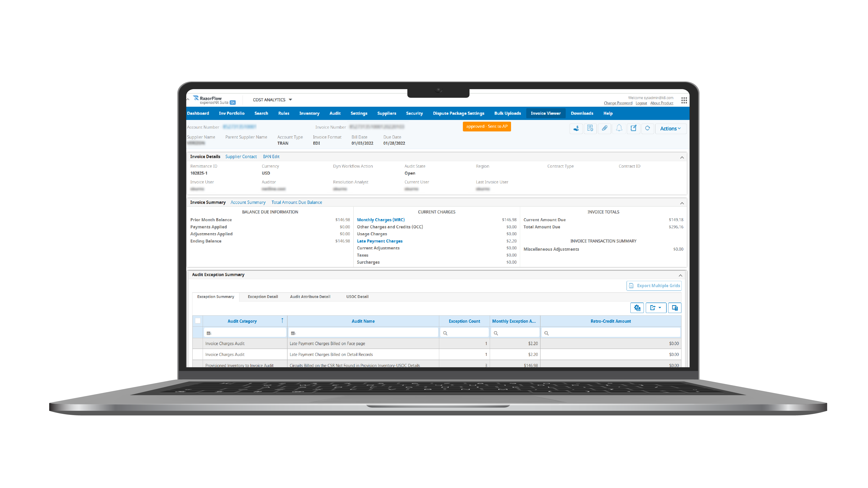Click the Retro-Credit Amount filter magnifier icon
This screenshot has height=488, width=868.
[546, 333]
